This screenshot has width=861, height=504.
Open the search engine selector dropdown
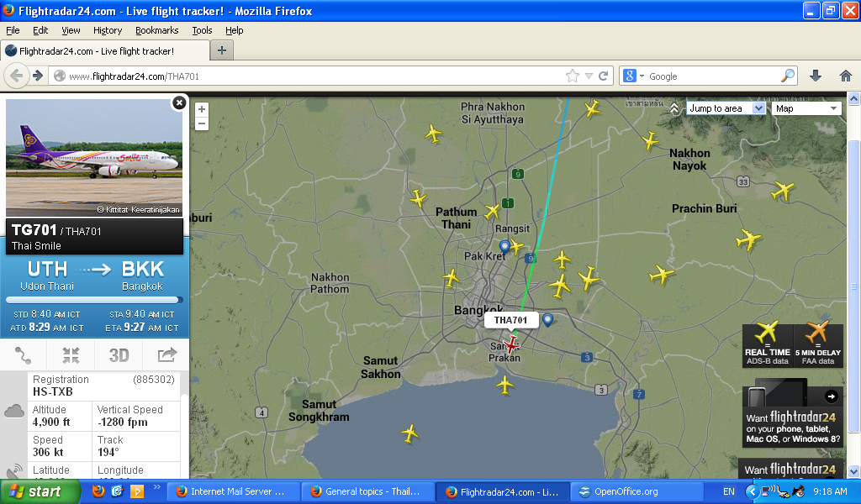(x=642, y=76)
